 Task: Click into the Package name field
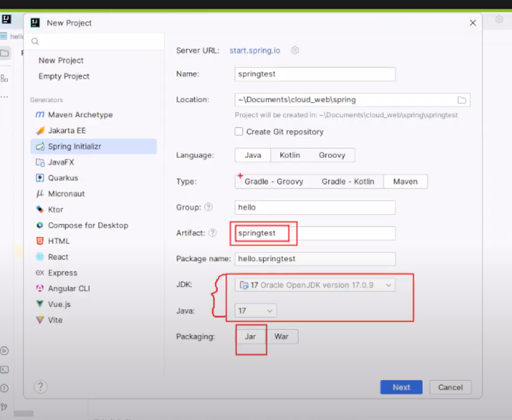(x=315, y=259)
